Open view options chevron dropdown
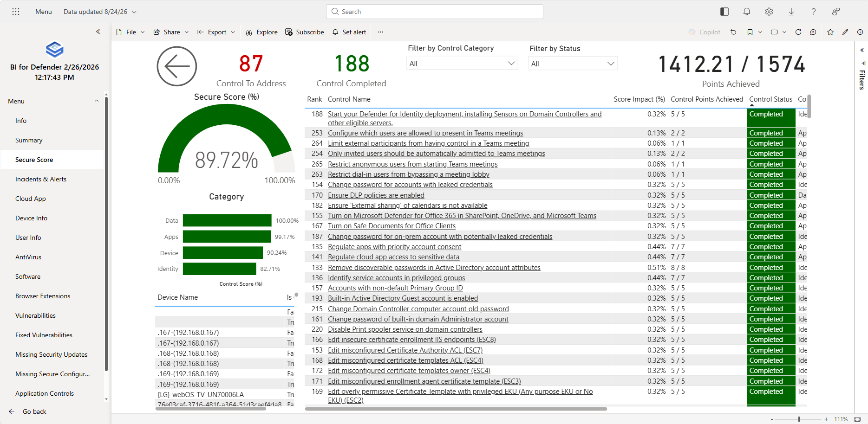The width and height of the screenshot is (868, 424). click(x=784, y=32)
